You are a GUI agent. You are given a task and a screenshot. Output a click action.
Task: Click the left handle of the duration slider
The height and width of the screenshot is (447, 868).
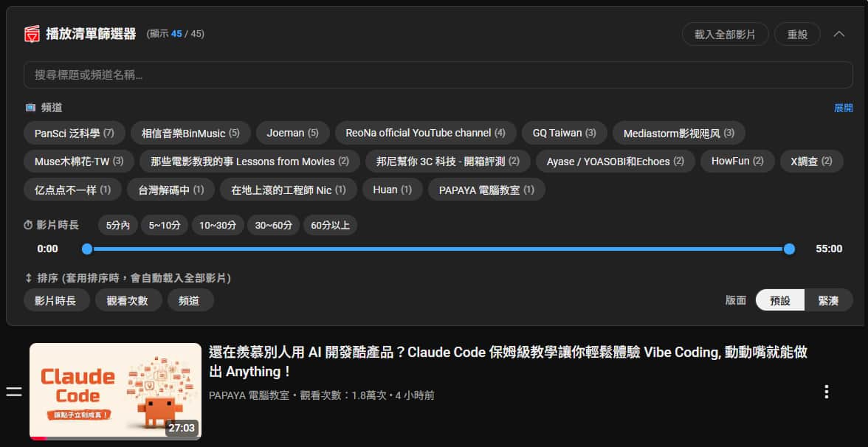(87, 249)
